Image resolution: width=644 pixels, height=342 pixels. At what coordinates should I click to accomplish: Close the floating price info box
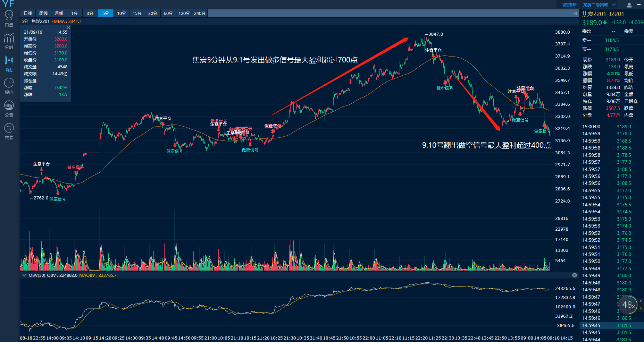point(68,27)
